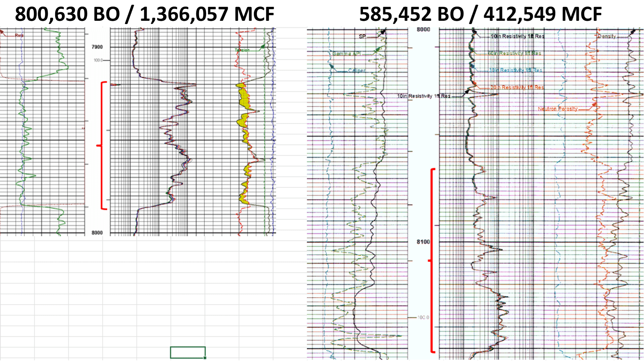The height and width of the screenshot is (361, 644).
Task: Click the SP curve label
Action: pos(362,37)
